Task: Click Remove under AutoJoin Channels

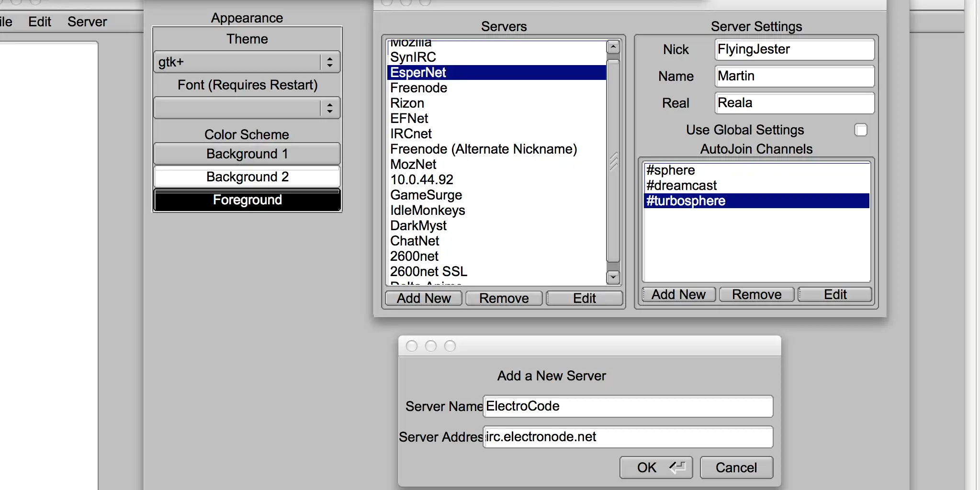Action: tap(757, 294)
